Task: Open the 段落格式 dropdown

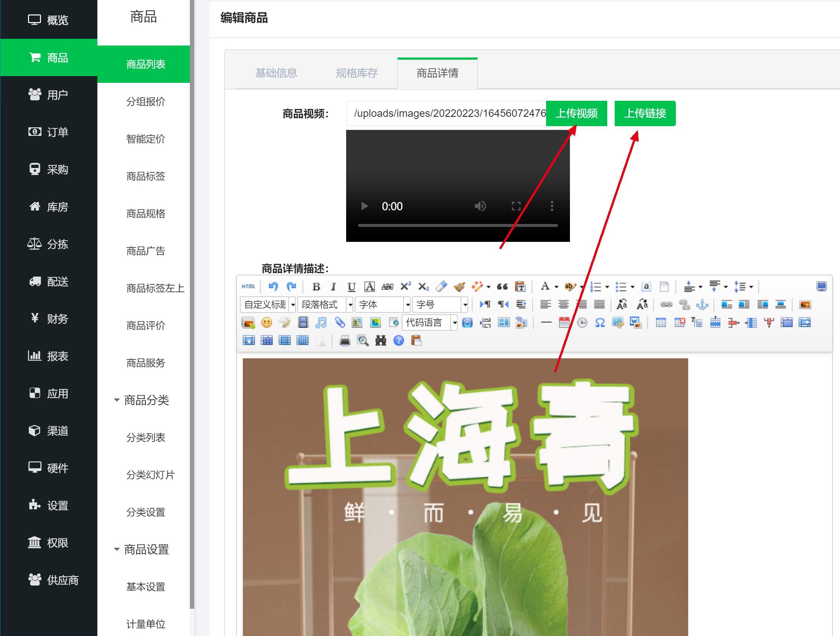Action: [x=325, y=305]
